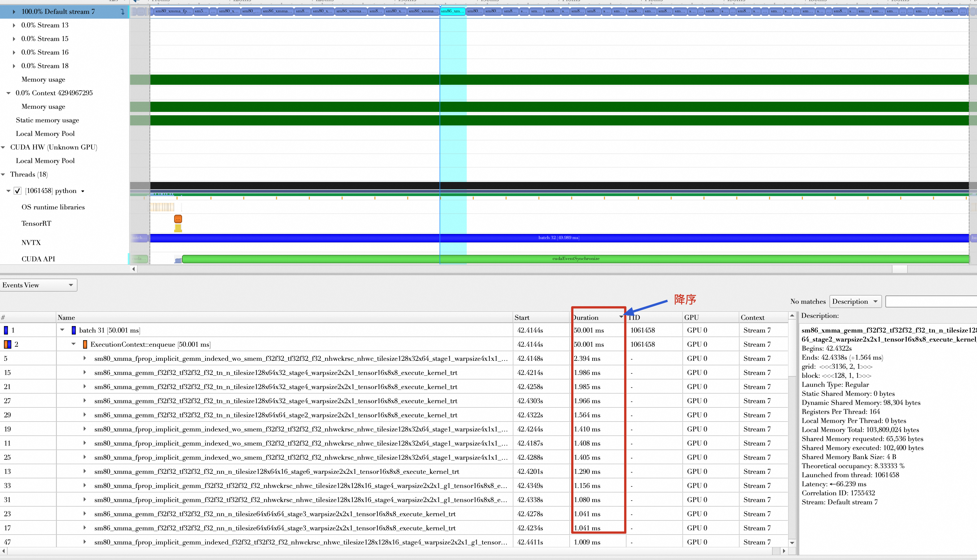Click the events table scroll-up arrow
This screenshot has width=977, height=560.
tap(792, 316)
